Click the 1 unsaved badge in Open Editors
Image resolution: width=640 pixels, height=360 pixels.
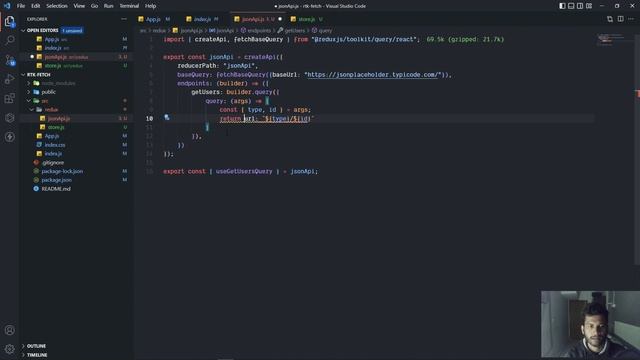pyautogui.click(x=72, y=31)
